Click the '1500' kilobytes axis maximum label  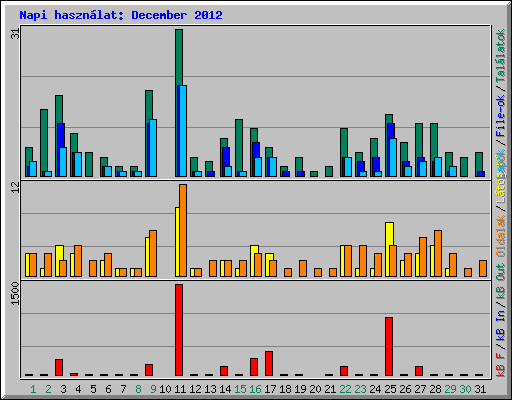[16, 293]
